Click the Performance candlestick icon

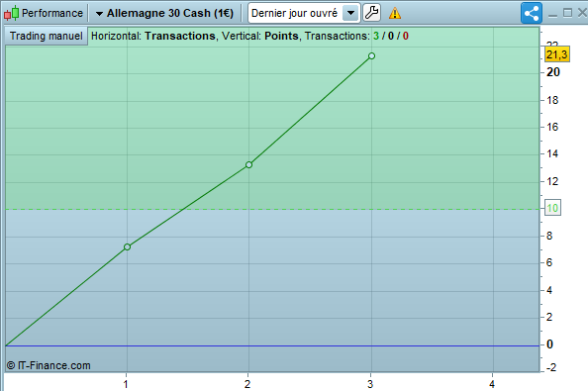point(11,13)
